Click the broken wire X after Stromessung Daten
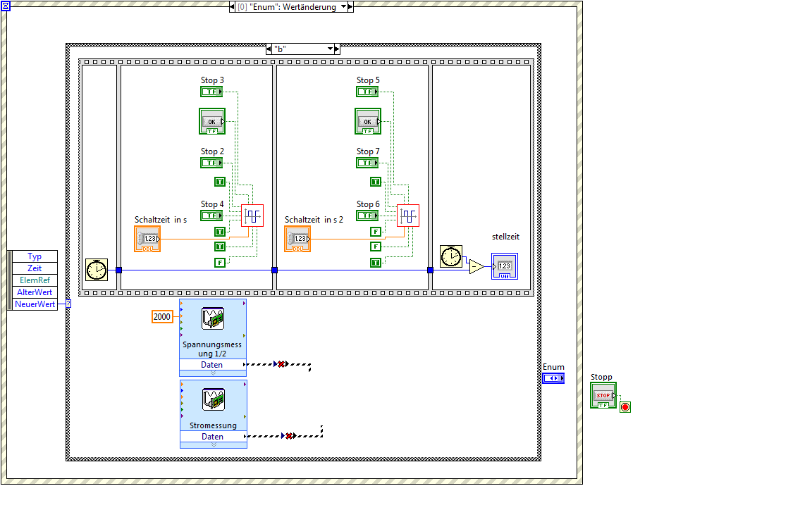This screenshot has height=517, width=812. pos(289,436)
